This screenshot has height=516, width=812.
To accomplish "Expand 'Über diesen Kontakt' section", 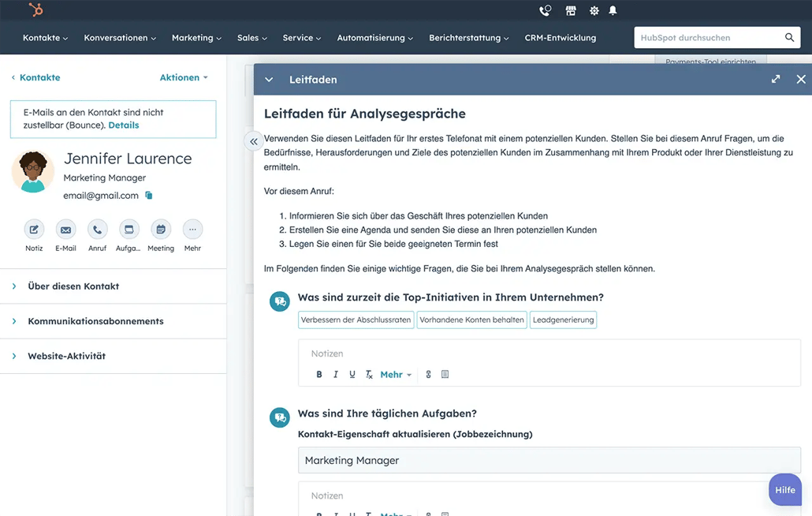I will click(73, 286).
